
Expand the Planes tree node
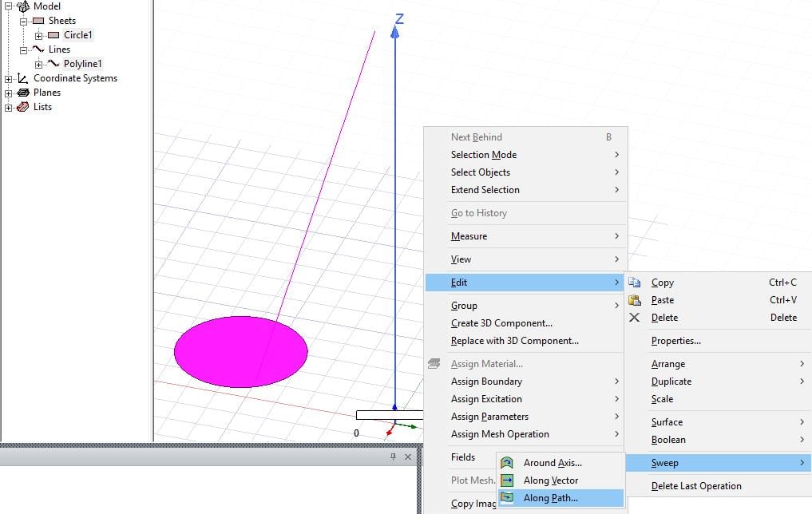pos(8,93)
